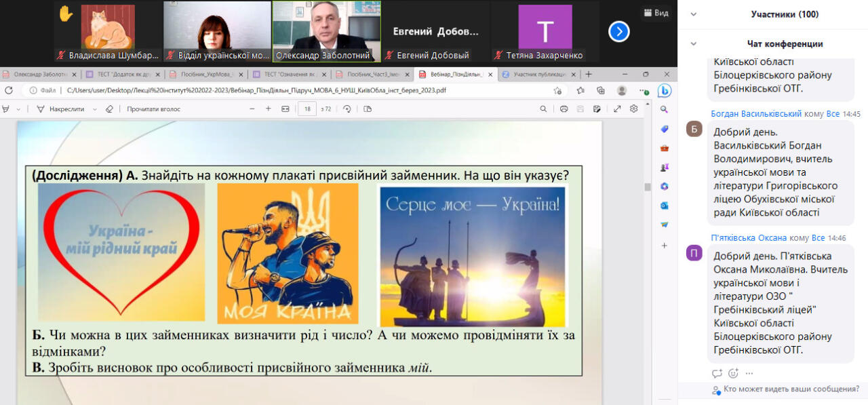Screen dimensions: 868x405
Task: Print the PDF document
Action: click(564, 109)
